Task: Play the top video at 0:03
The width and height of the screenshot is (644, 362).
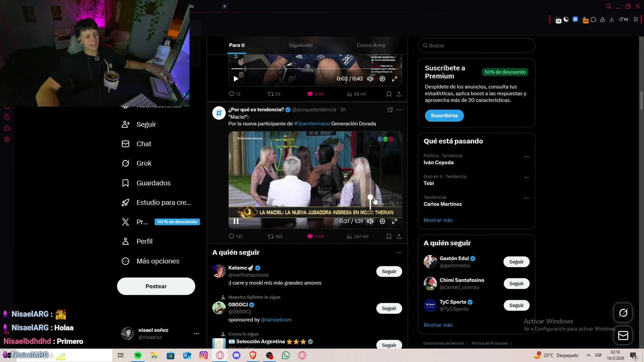Action: point(236,79)
